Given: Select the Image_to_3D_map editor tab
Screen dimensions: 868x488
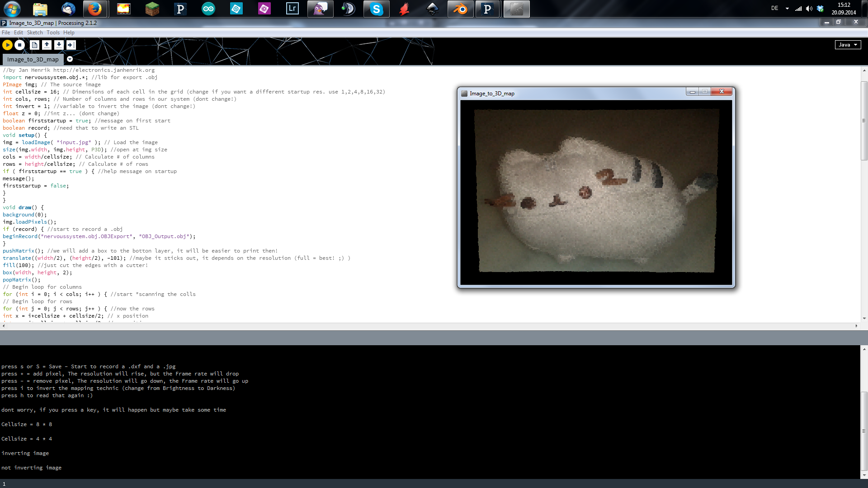Looking at the screenshot, I should tap(33, 59).
